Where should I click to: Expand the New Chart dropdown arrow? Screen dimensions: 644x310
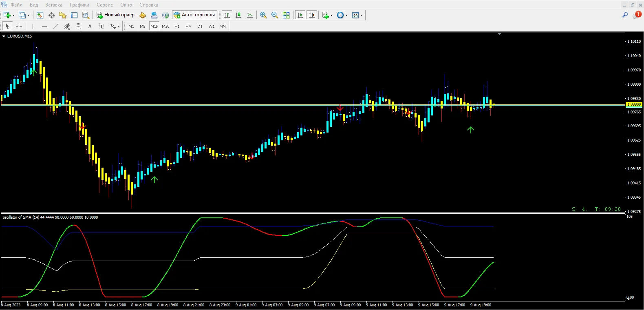click(13, 15)
